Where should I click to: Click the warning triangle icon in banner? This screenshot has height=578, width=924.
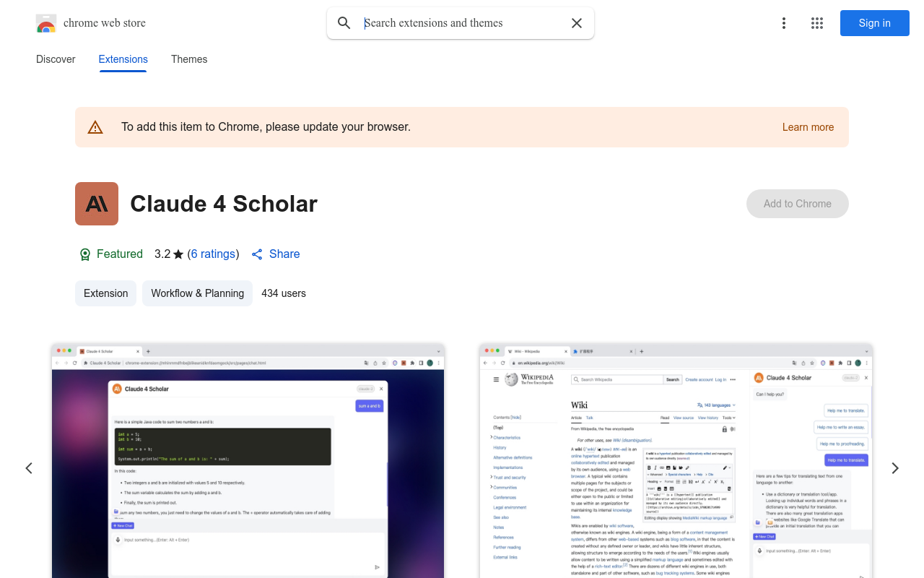[95, 127]
